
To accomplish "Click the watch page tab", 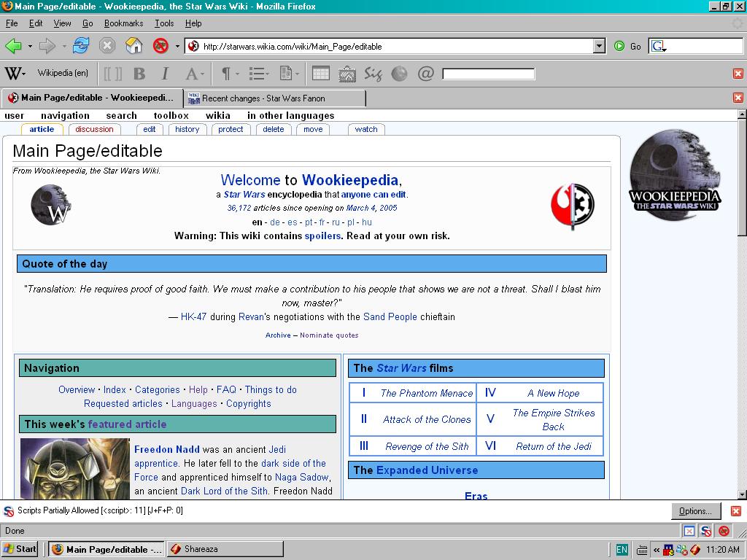I will pos(366,129).
